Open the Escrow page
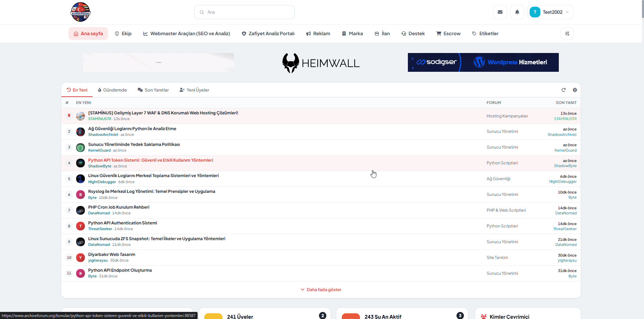644x319 pixels. 448,34
